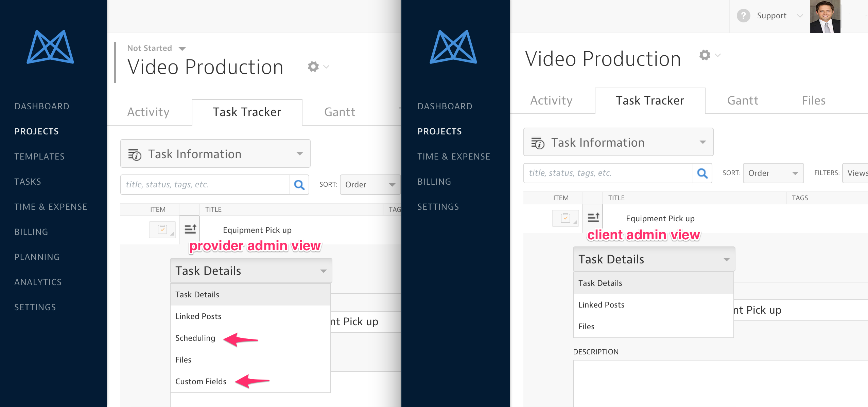Choose Custom Fields in the provider dropdown list
Viewport: 868px width, 407px height.
click(201, 382)
